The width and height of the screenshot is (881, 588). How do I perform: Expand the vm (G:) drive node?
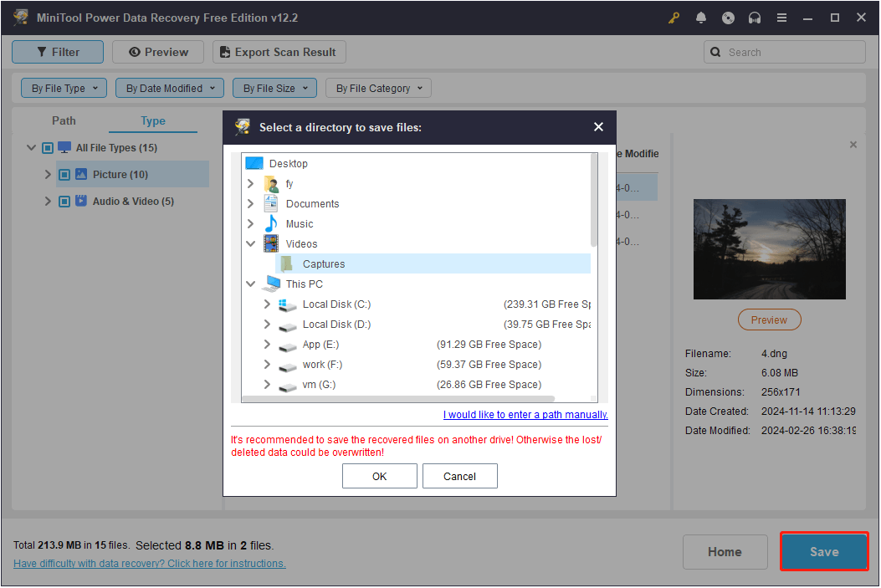(267, 385)
